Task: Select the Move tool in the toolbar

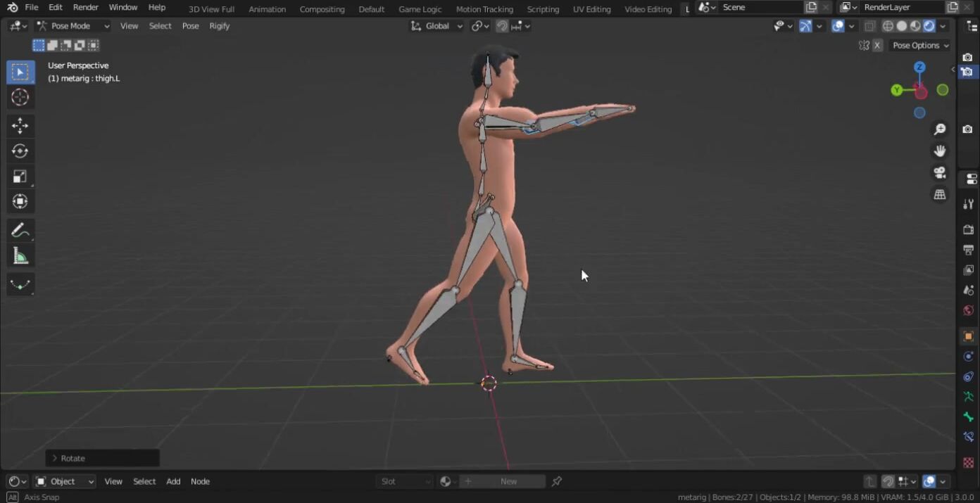Action: [x=20, y=126]
